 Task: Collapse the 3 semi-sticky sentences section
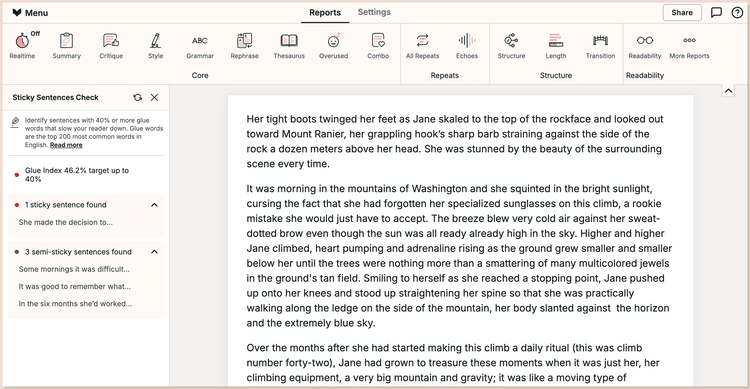coord(154,252)
